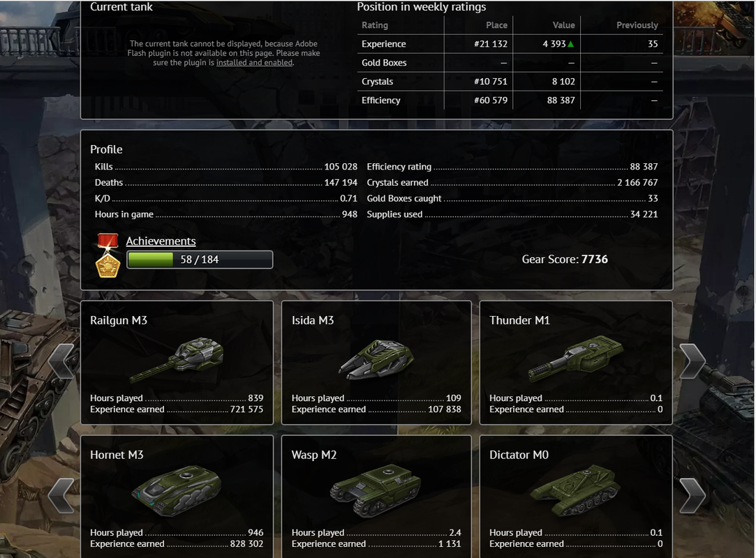Open the Achievements link

[161, 241]
